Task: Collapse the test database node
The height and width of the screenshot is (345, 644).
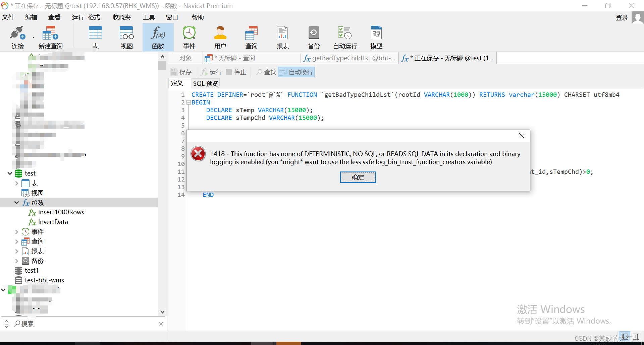Action: coord(10,173)
